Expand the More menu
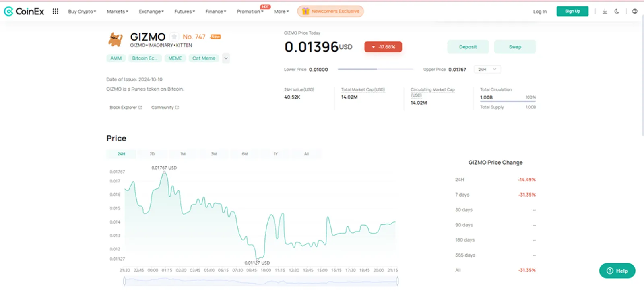This screenshot has width=644, height=298. 281,12
